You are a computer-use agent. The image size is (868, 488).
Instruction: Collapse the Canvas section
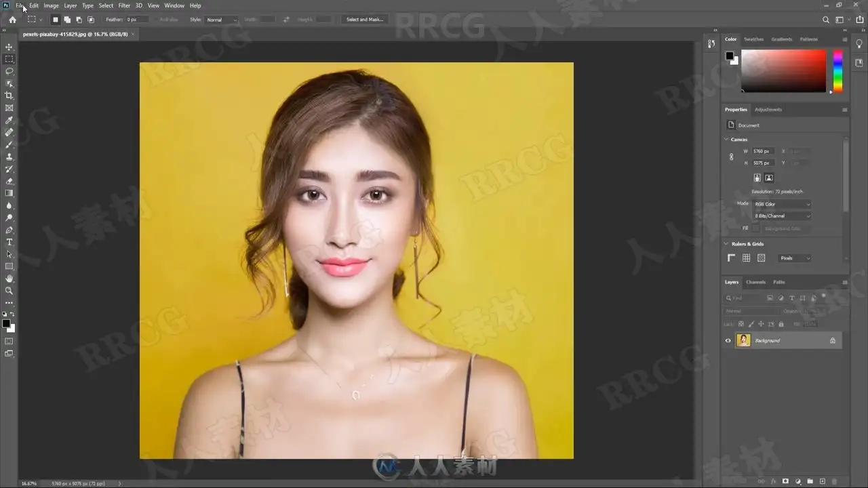(x=726, y=140)
